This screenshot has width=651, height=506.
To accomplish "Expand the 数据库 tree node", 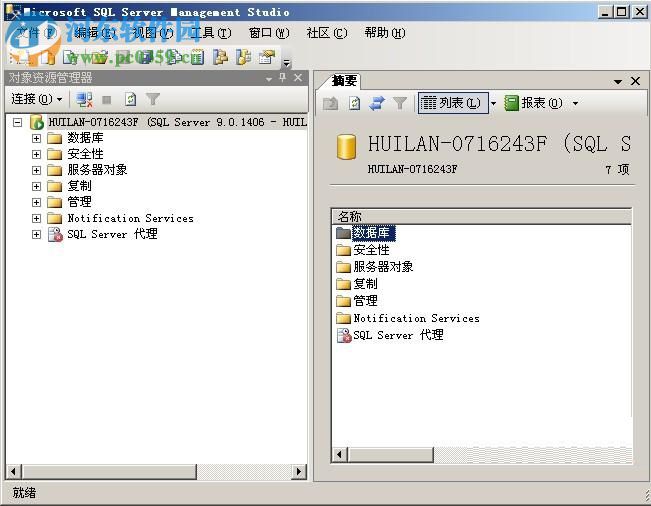I will (x=37, y=138).
